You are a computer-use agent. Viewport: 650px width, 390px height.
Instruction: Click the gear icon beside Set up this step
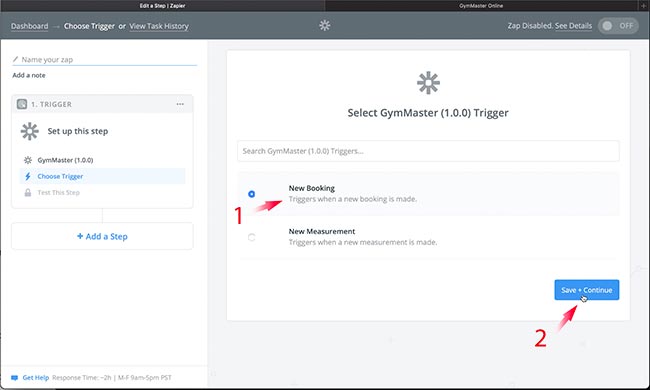pyautogui.click(x=29, y=131)
